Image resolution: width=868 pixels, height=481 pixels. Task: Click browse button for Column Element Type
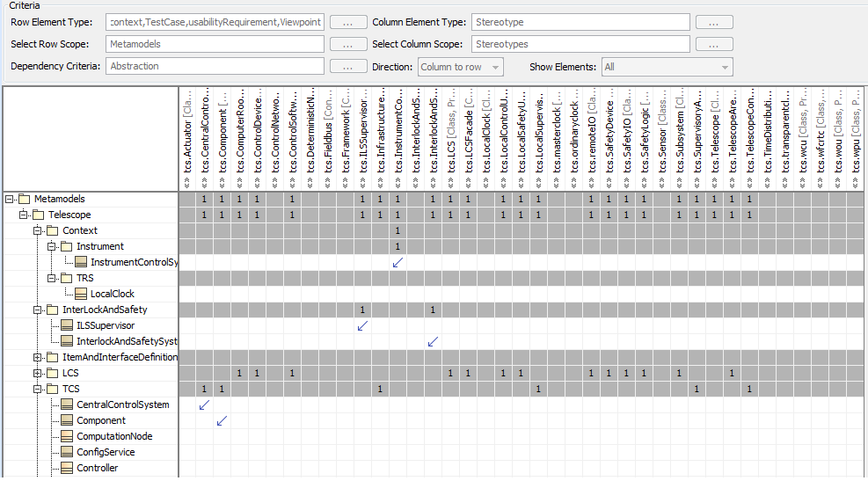[x=714, y=23]
